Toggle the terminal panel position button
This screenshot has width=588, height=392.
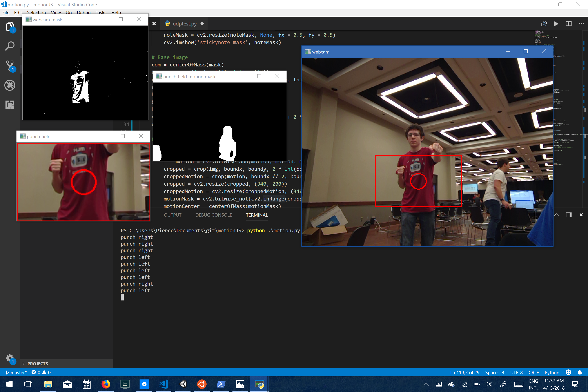[x=569, y=215]
